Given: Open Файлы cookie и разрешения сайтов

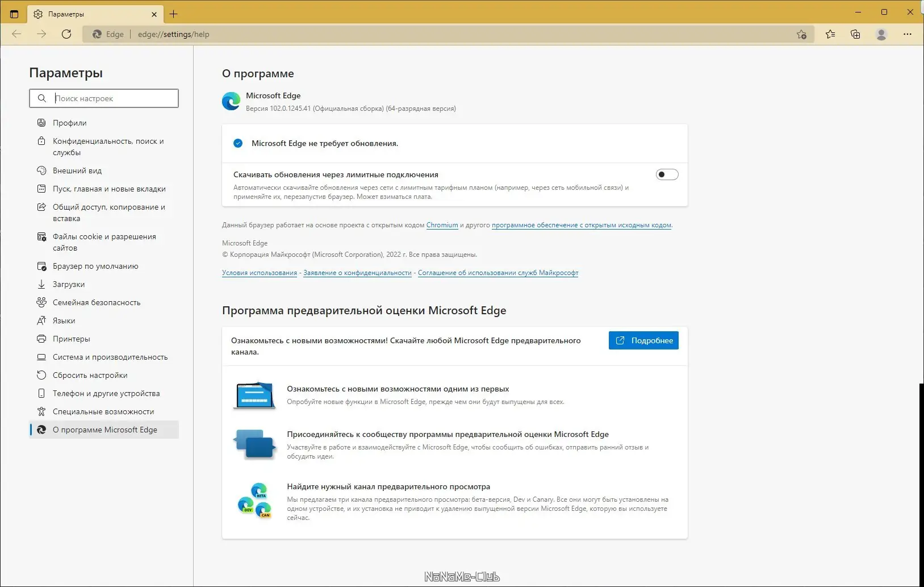Looking at the screenshot, I should click(104, 242).
